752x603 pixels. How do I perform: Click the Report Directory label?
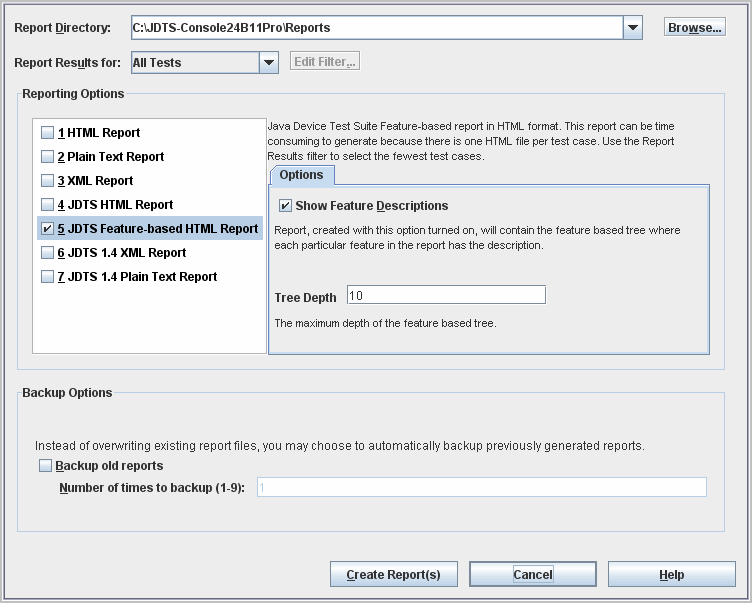click(62, 28)
